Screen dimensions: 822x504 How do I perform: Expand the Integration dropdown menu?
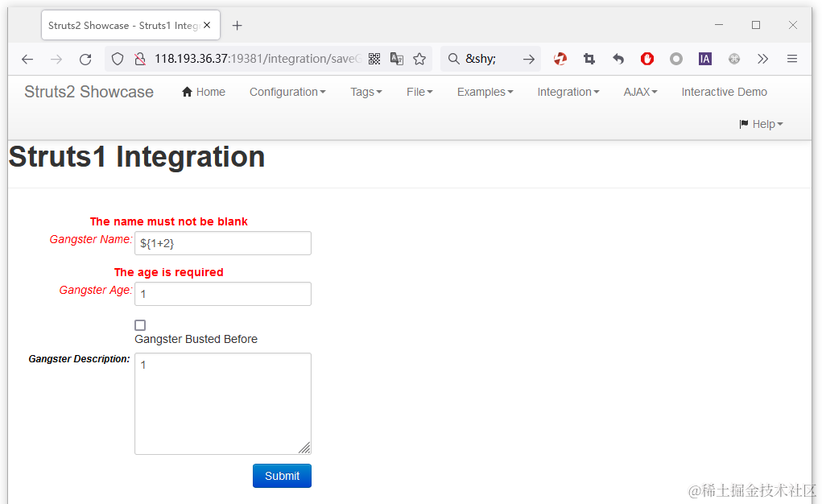click(x=568, y=92)
